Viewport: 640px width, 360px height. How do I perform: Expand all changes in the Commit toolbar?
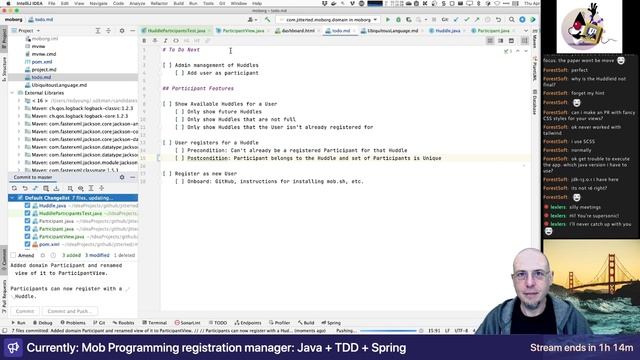click(x=91, y=188)
